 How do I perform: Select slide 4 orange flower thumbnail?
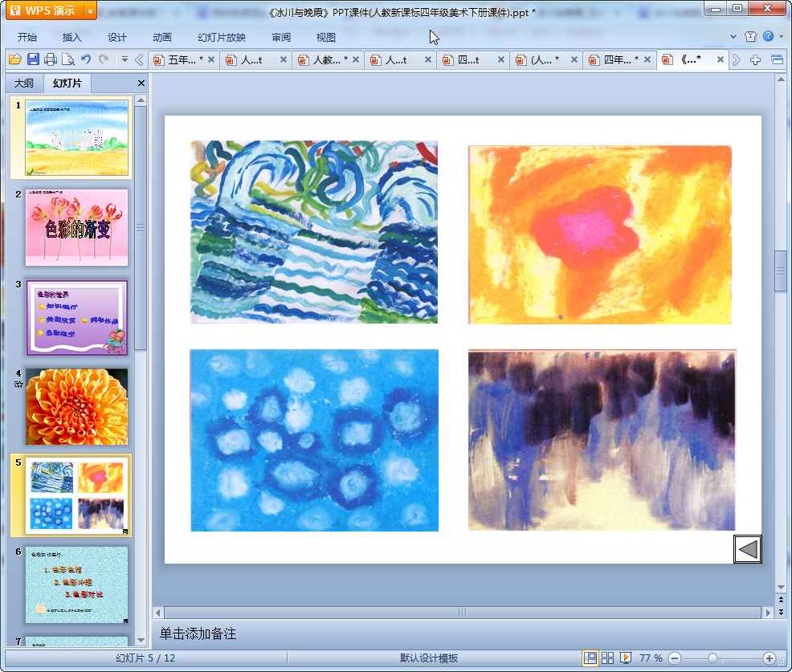(77, 407)
